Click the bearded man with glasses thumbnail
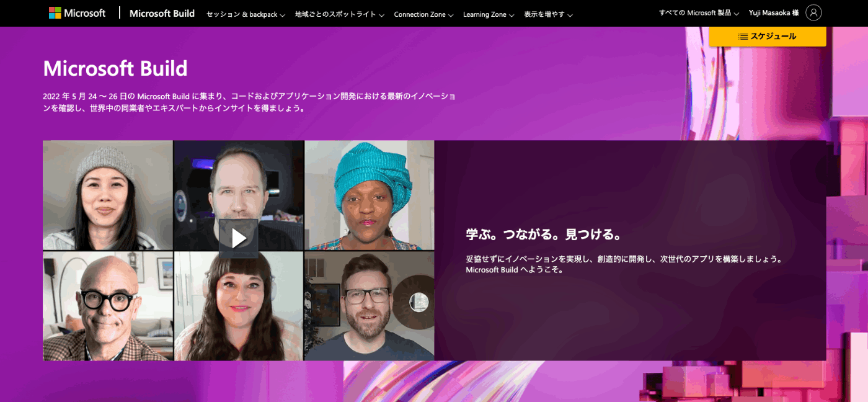 click(x=370, y=306)
